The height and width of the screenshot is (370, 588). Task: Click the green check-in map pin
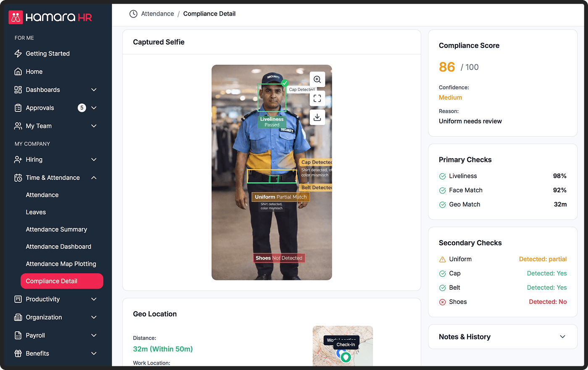pos(346,357)
